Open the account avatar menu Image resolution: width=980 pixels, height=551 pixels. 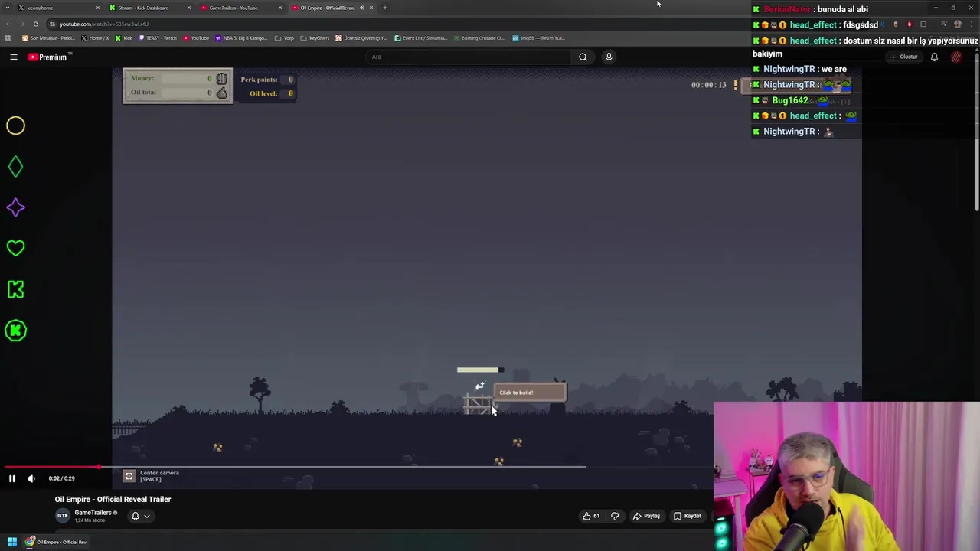(x=957, y=57)
